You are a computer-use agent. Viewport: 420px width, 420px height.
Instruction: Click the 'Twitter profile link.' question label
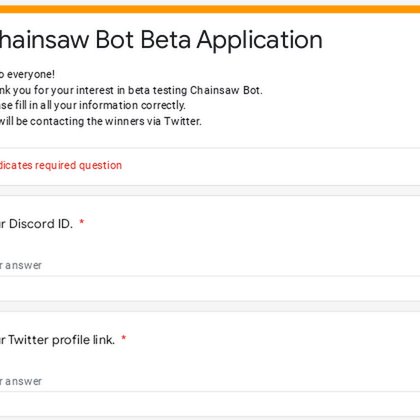[57, 340]
